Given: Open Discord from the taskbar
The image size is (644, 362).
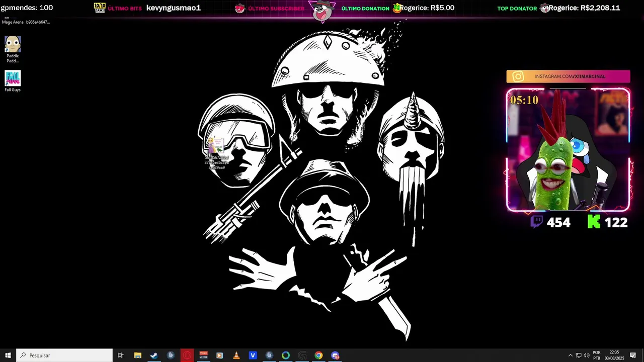Looking at the screenshot, I should click(x=335, y=355).
